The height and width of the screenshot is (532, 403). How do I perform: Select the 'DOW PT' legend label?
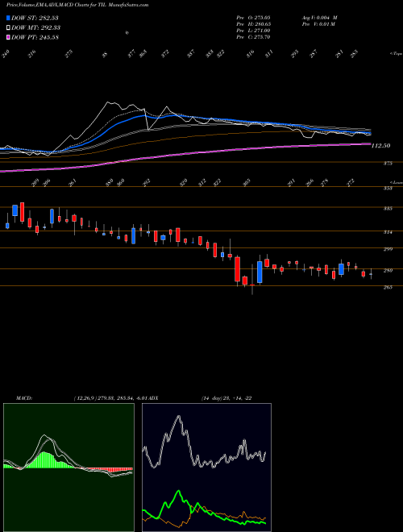[x=35, y=37]
